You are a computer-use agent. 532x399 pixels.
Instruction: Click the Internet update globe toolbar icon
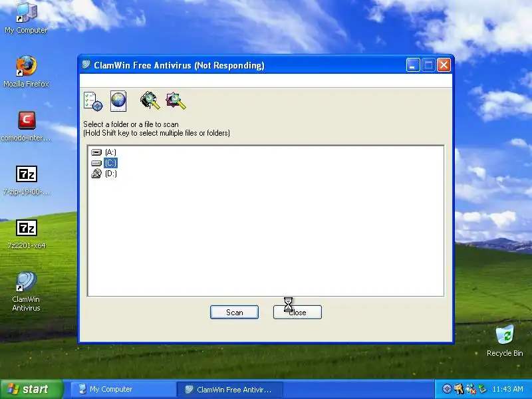tap(118, 101)
